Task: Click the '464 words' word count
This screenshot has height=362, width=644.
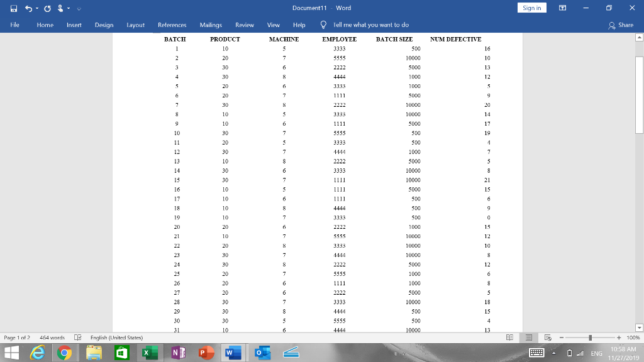Action: [x=52, y=337]
